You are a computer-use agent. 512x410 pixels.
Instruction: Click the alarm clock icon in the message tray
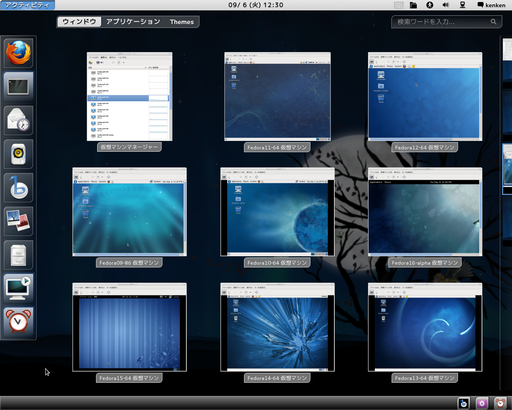click(500, 403)
